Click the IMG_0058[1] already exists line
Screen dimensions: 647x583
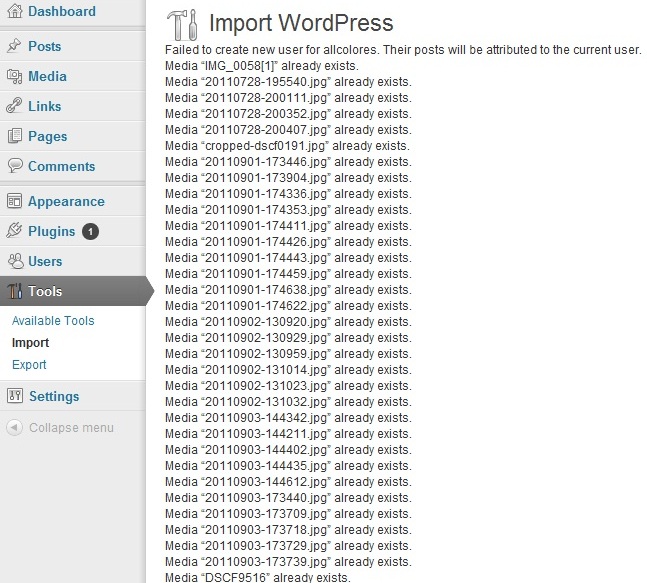tap(262, 66)
